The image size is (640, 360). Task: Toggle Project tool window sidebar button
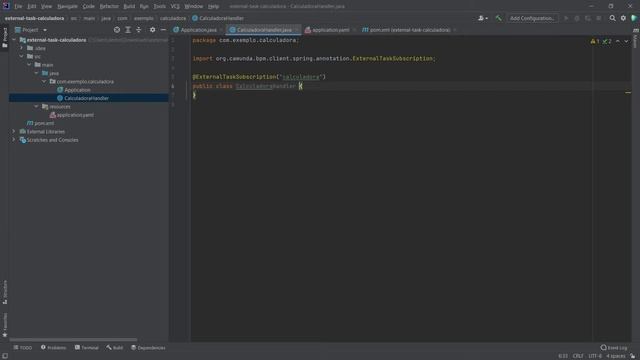(4, 37)
